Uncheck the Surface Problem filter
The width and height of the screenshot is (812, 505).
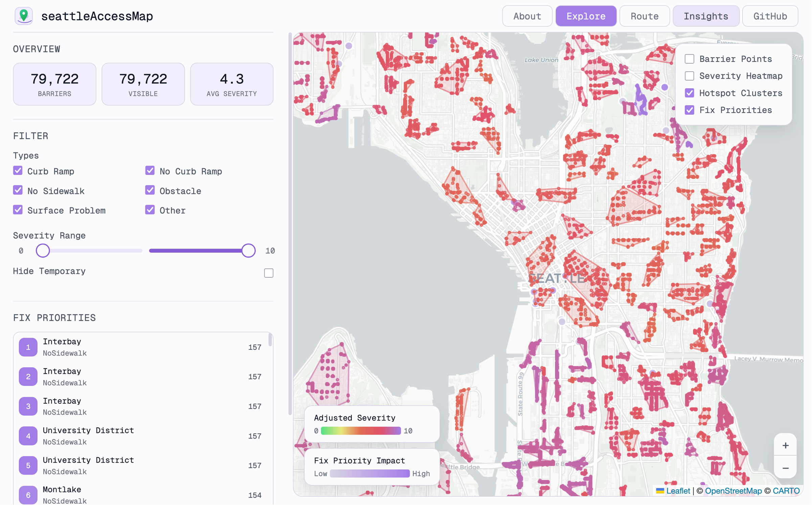[18, 210]
